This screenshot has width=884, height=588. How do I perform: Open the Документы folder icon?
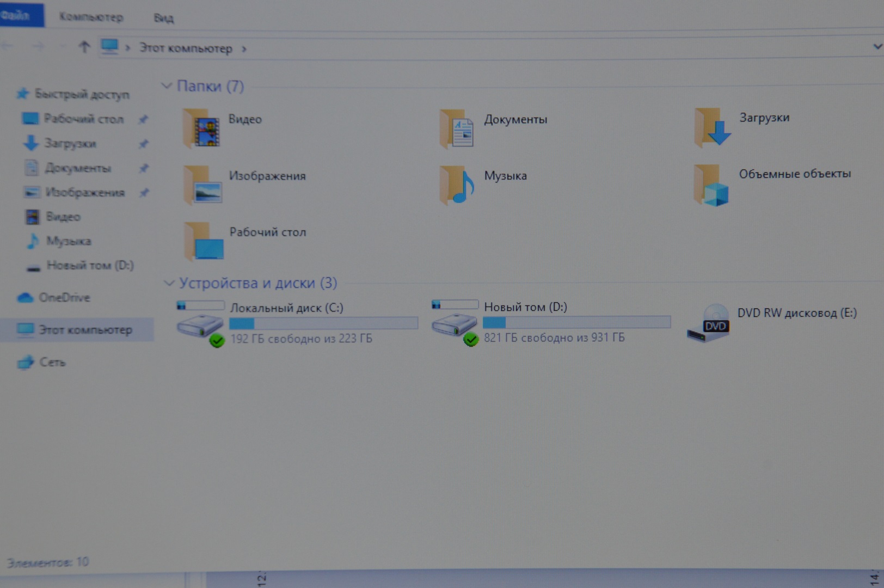coord(457,129)
